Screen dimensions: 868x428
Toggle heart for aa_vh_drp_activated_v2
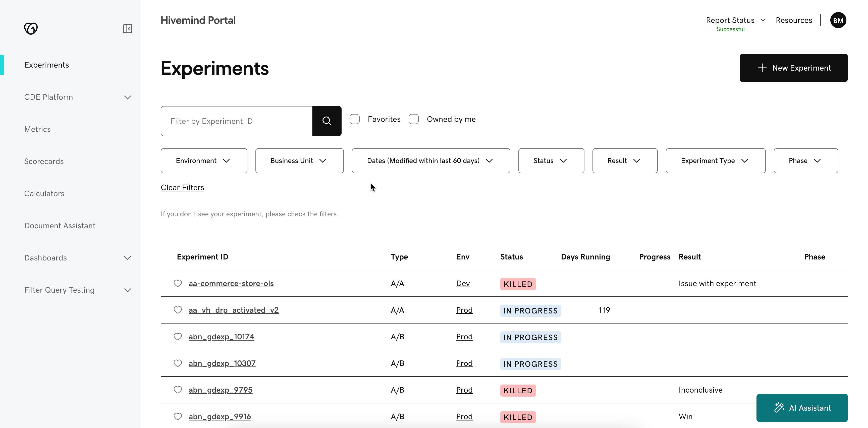pyautogui.click(x=178, y=310)
